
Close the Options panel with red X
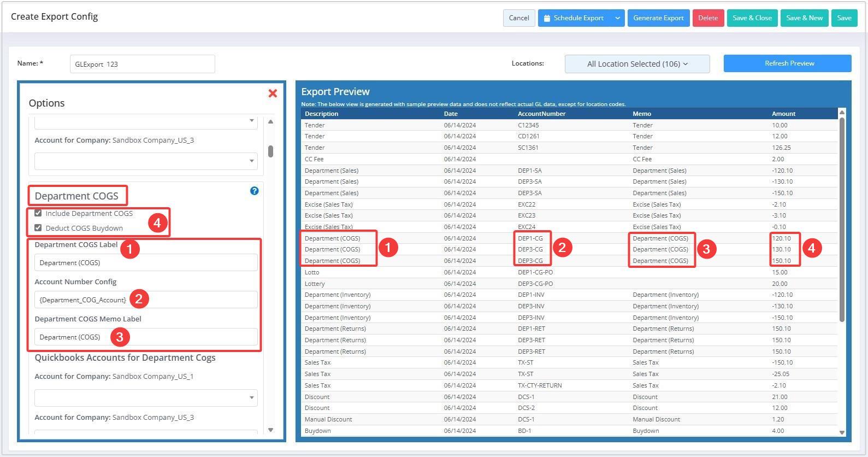click(273, 93)
